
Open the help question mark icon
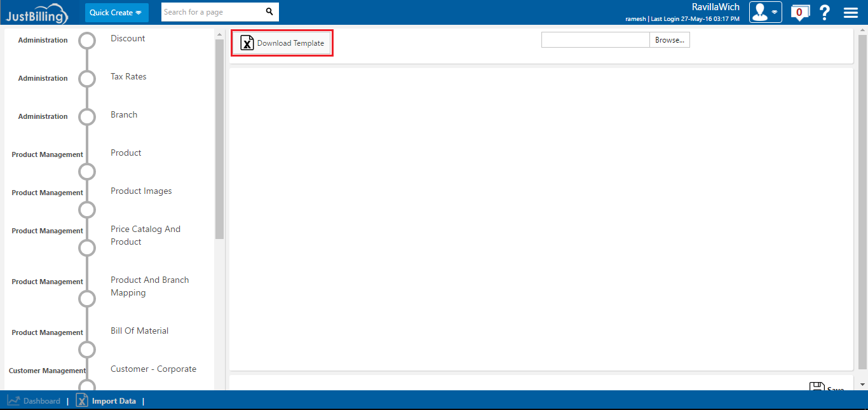(825, 13)
